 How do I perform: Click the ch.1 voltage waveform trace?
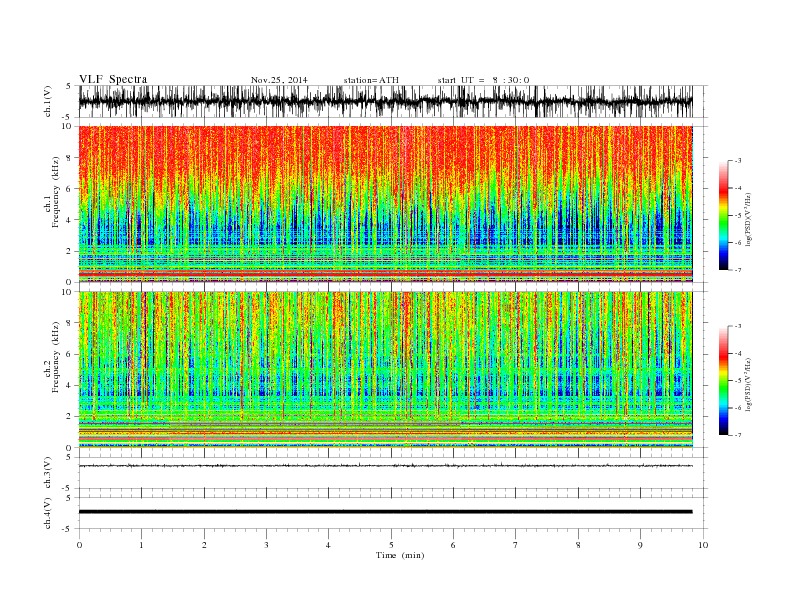[385, 101]
